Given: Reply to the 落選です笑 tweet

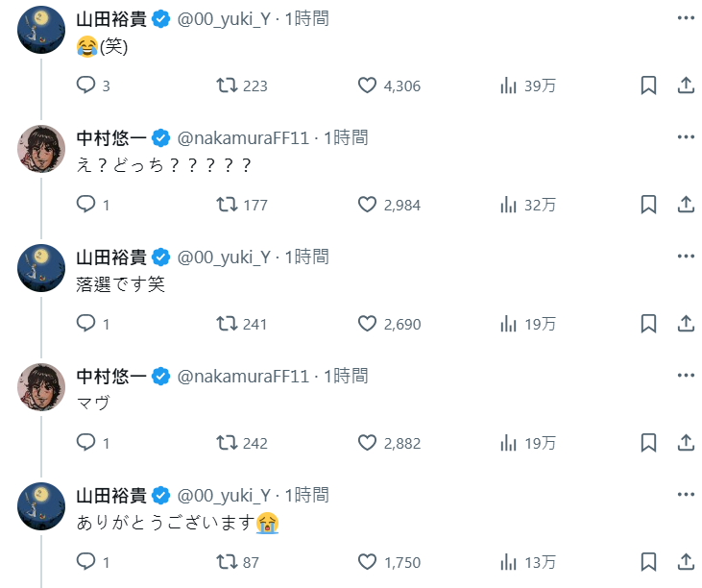Looking at the screenshot, I should point(86,324).
